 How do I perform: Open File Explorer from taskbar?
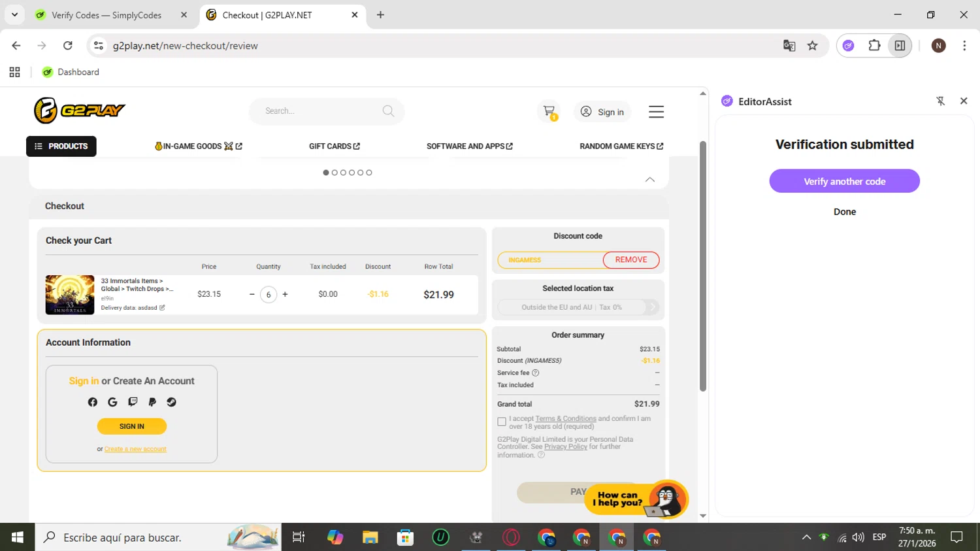(x=370, y=537)
